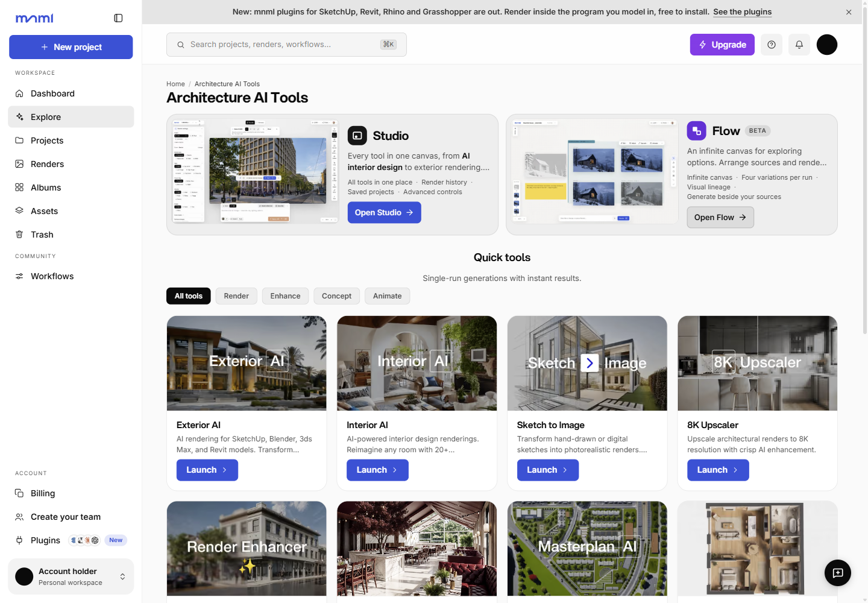This screenshot has width=868, height=603.
Task: Launch the 8K Upscaler tool
Action: (718, 470)
